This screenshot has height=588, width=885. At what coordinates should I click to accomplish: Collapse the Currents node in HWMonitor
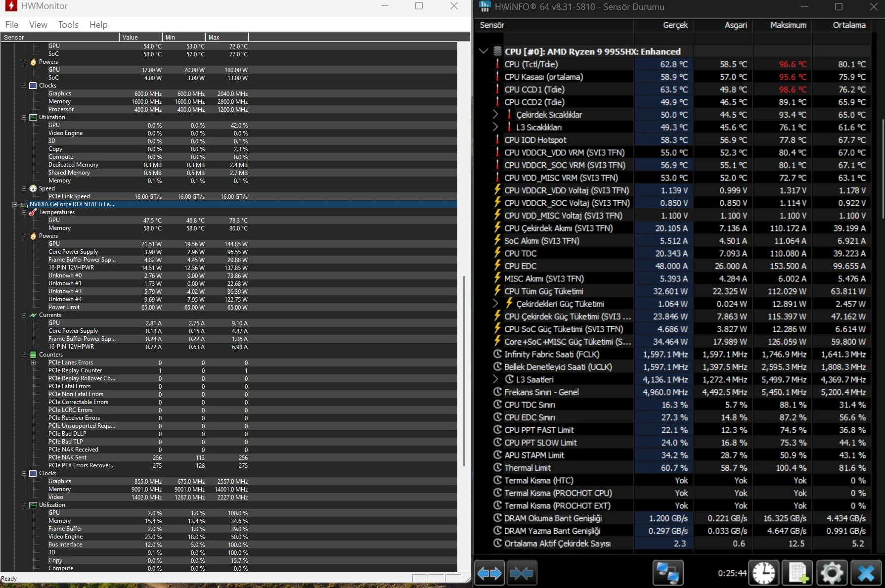24,315
